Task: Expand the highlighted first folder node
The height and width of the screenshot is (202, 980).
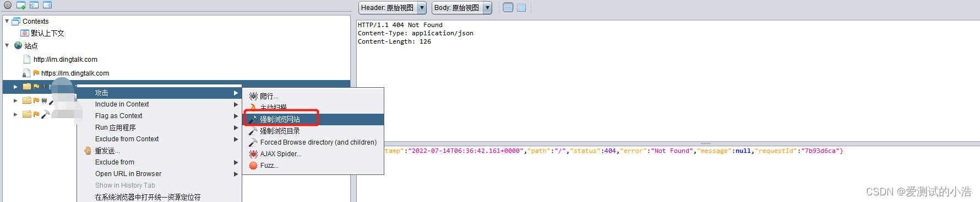Action: point(15,87)
